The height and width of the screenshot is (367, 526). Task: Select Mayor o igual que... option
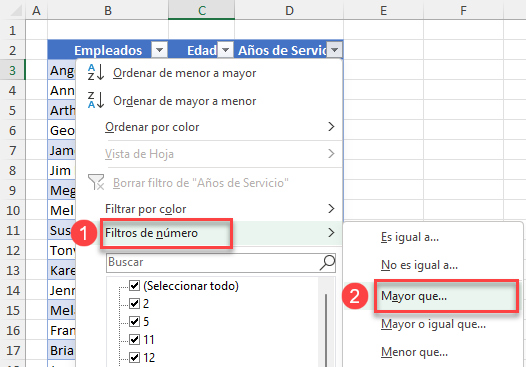pyautogui.click(x=433, y=324)
